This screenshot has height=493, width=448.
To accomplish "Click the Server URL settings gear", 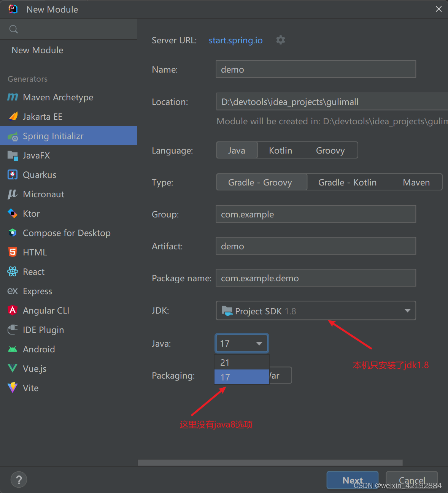I will (280, 40).
